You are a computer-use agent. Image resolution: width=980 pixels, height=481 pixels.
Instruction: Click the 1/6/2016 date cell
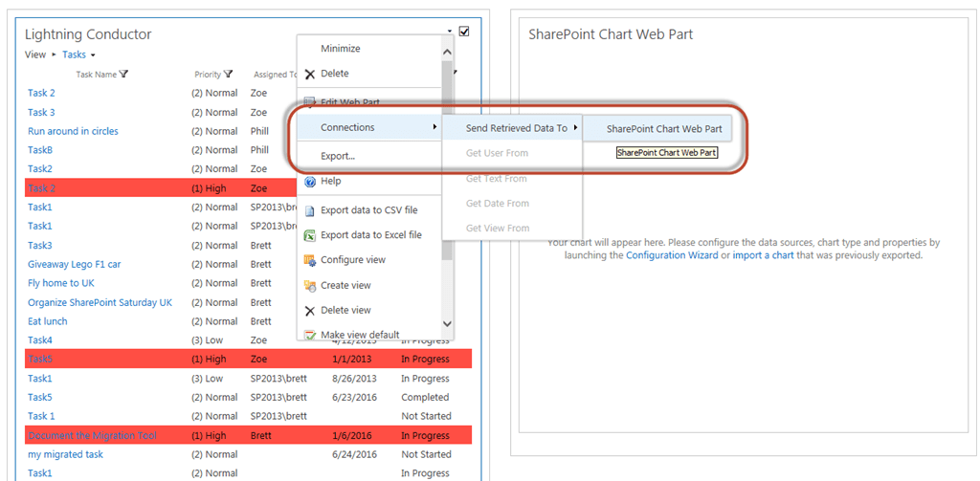[351, 435]
